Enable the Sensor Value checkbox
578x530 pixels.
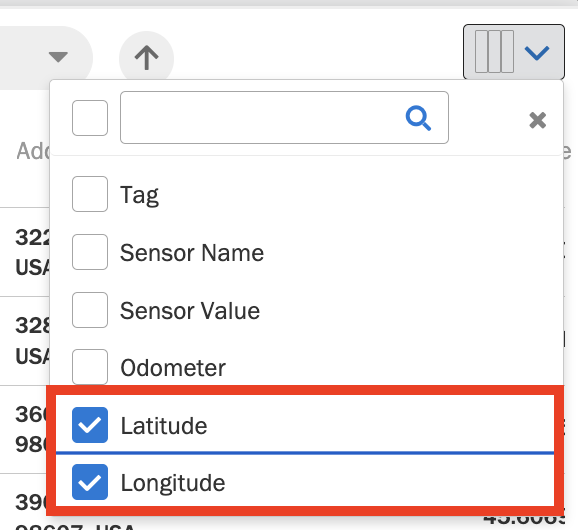point(90,310)
